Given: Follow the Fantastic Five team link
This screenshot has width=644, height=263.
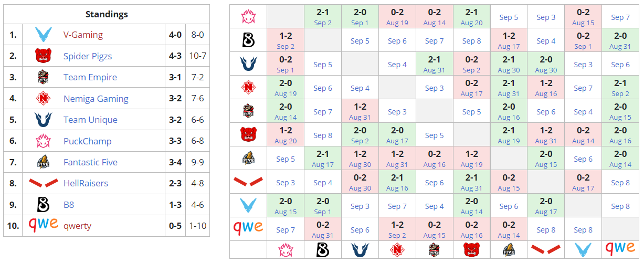Looking at the screenshot, I should coord(90,162).
